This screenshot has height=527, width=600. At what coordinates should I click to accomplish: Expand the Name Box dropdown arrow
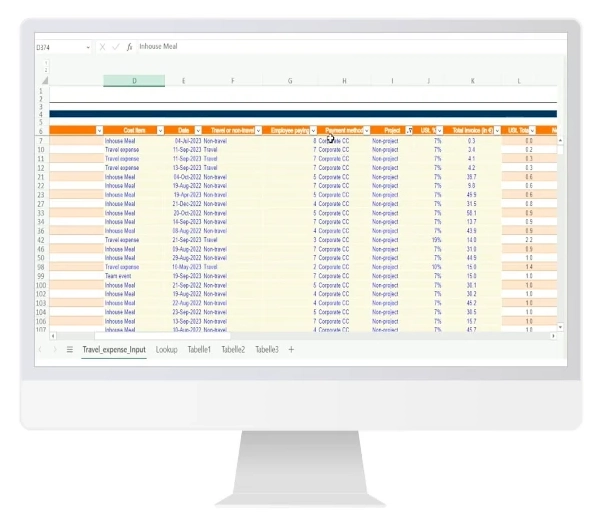[x=88, y=47]
